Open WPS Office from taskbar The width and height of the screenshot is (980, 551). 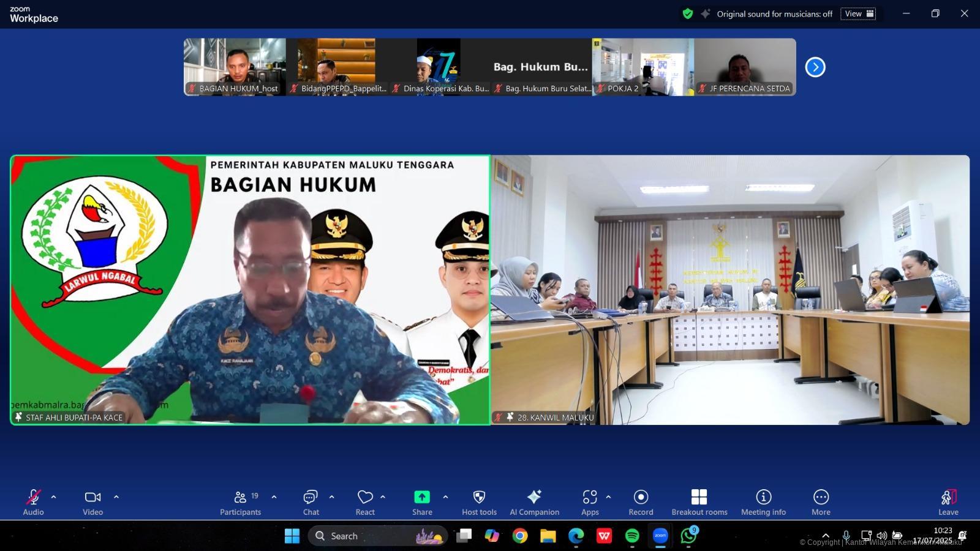click(604, 536)
